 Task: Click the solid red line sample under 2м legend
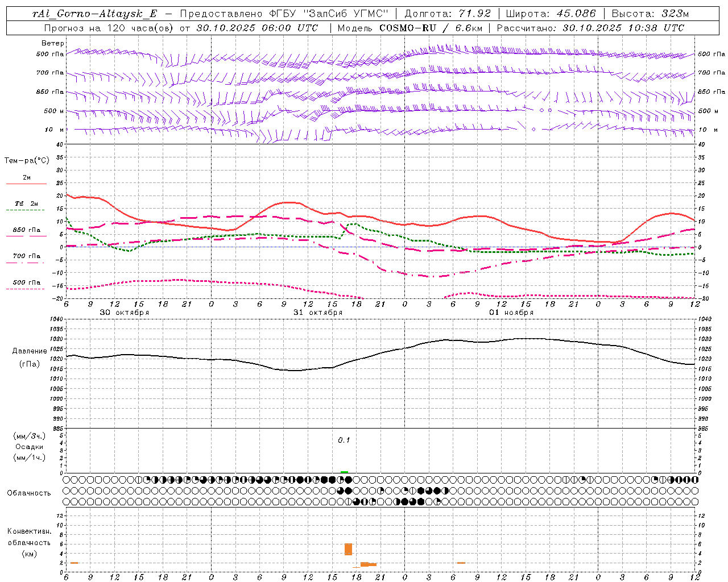[26, 184]
